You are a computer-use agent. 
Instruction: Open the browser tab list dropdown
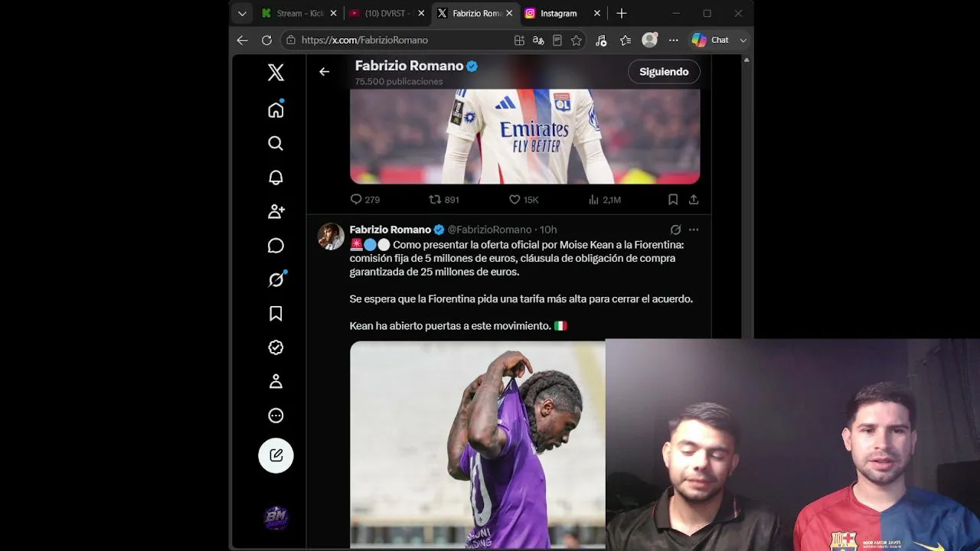(242, 13)
